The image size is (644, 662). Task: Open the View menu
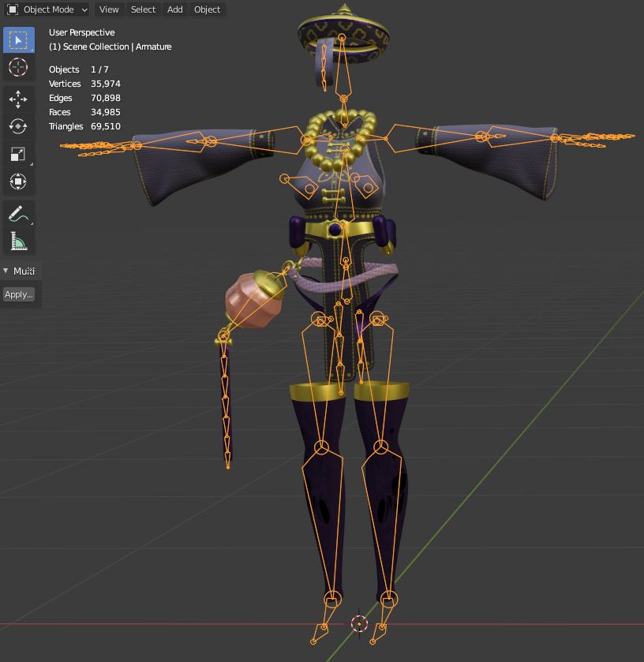pyautogui.click(x=109, y=9)
